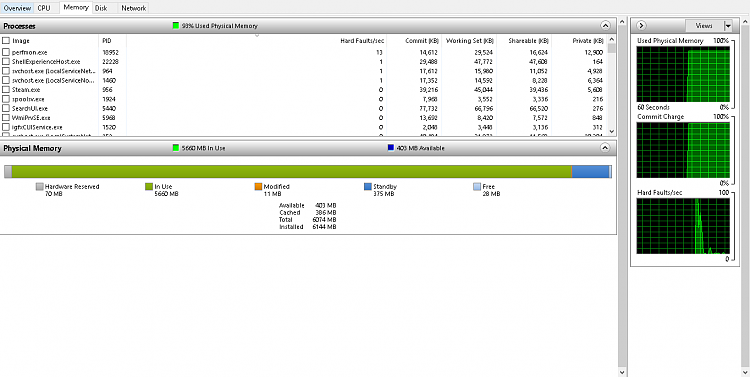Click the blue Available header swatch

(391, 148)
